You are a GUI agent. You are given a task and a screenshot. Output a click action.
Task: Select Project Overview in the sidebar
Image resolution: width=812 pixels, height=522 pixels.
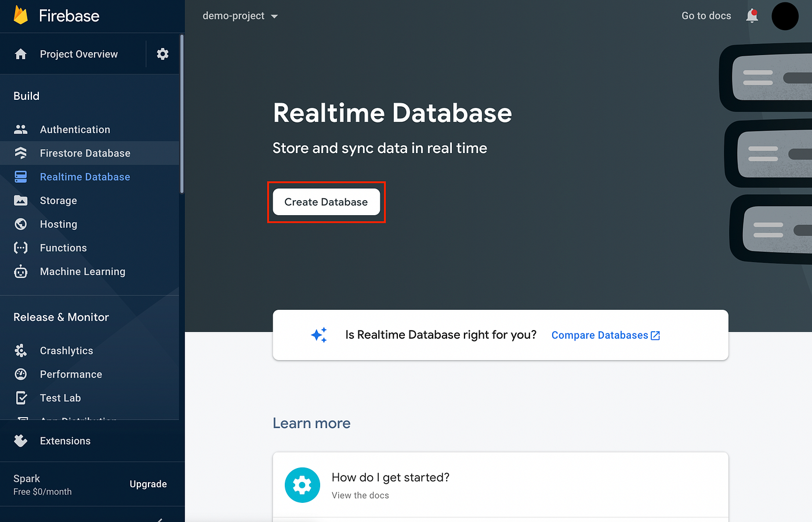tap(78, 53)
